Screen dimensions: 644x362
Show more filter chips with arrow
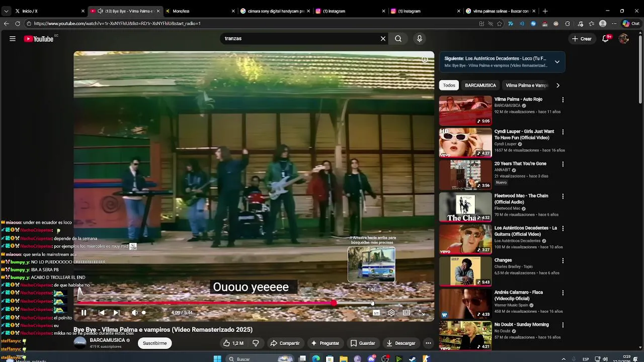coord(557,85)
